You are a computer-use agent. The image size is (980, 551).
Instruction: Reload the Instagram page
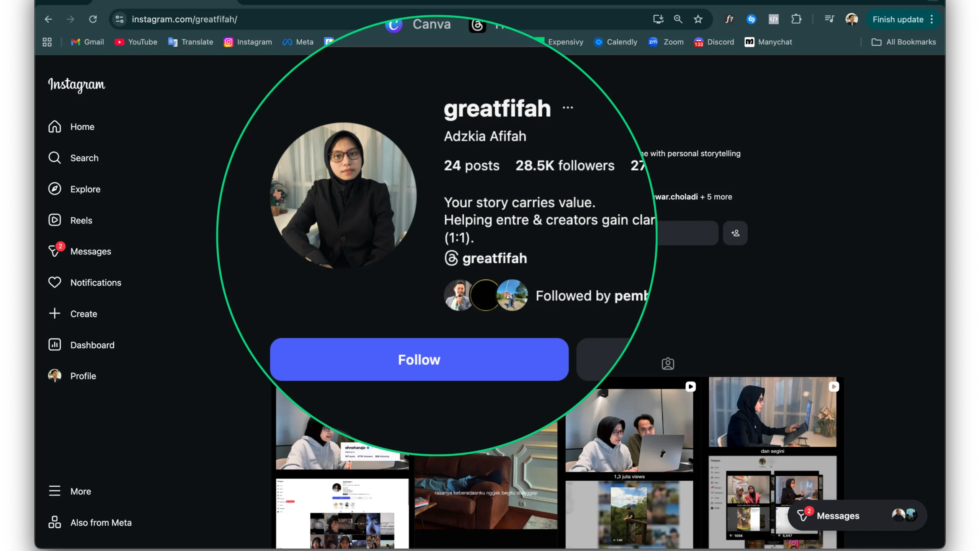(93, 19)
